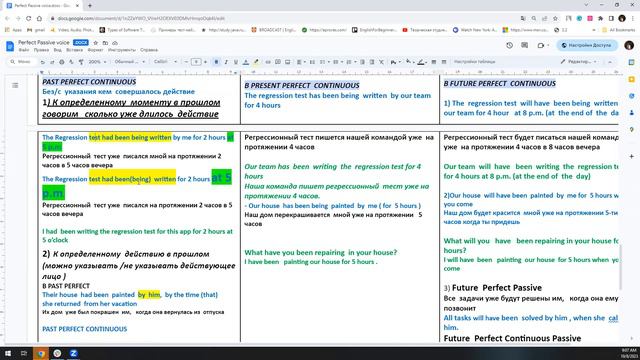Star the Perfect Passive voice document
This screenshot has width=640, height=360.
pyautogui.click(x=96, y=42)
